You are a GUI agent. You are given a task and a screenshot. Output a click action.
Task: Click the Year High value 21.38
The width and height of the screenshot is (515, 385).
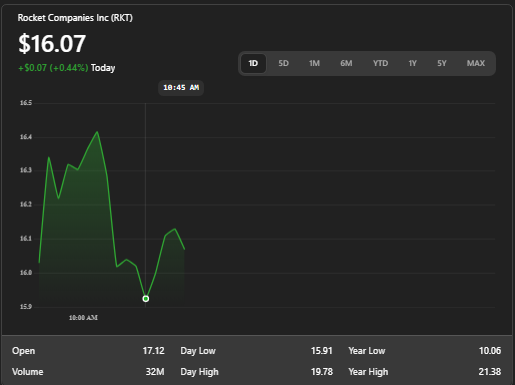[x=490, y=372]
